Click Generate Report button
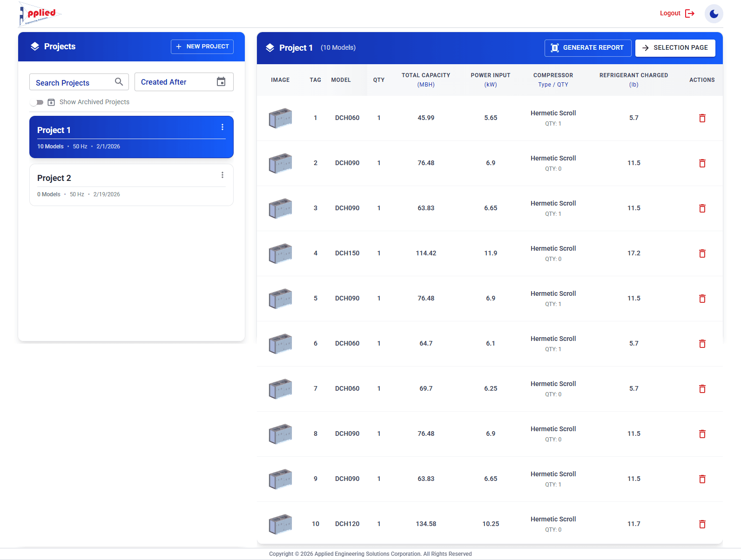The image size is (741, 560). pyautogui.click(x=588, y=48)
